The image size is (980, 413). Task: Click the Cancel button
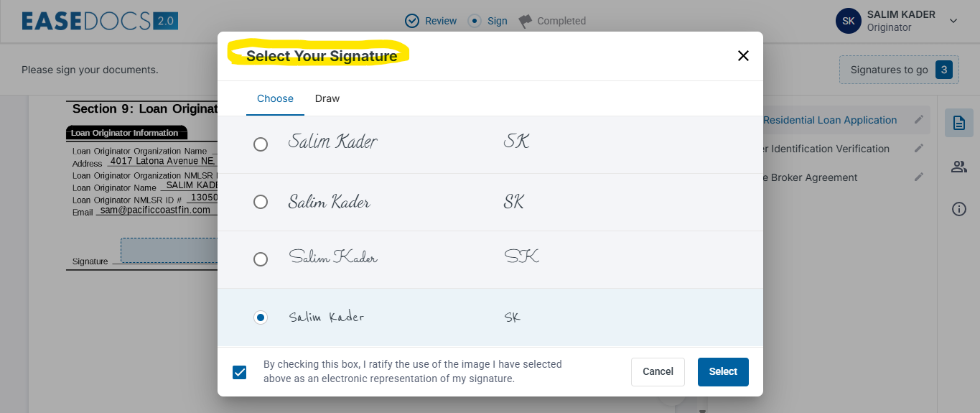pos(658,371)
